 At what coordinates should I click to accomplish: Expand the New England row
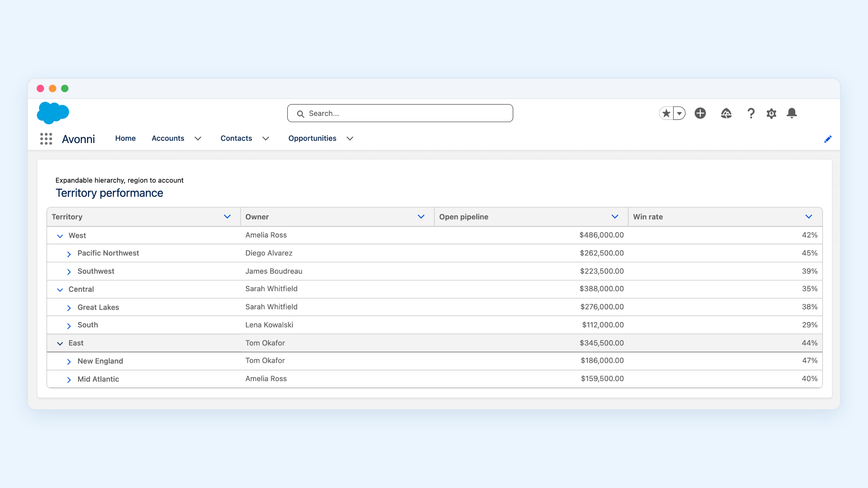[x=69, y=362]
